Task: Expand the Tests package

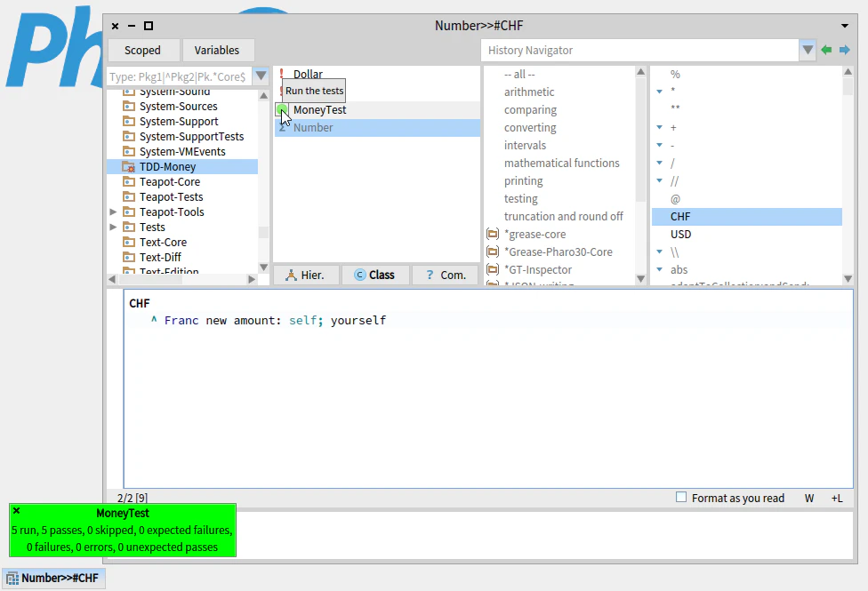Action: [x=113, y=227]
